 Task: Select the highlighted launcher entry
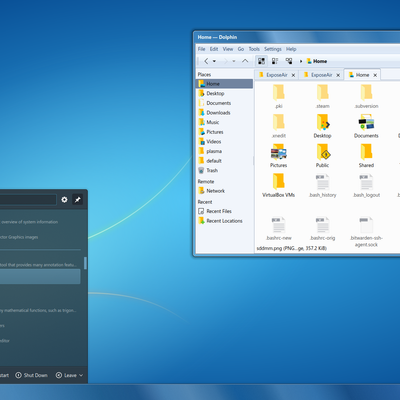click(x=40, y=277)
